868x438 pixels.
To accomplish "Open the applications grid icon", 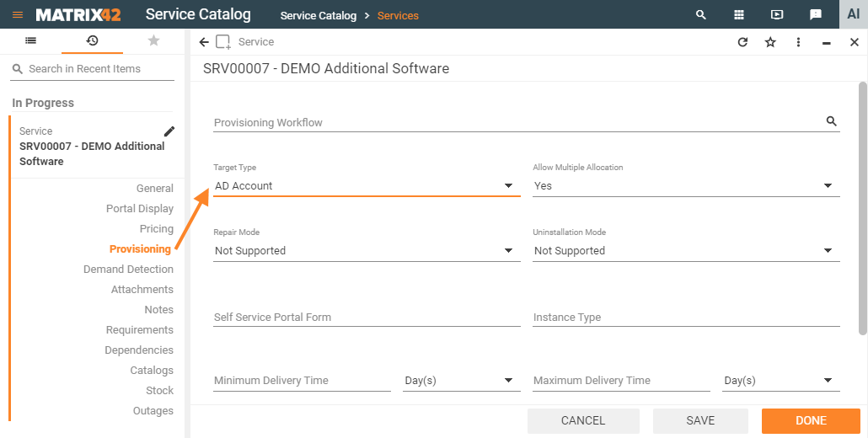I will coord(739,14).
